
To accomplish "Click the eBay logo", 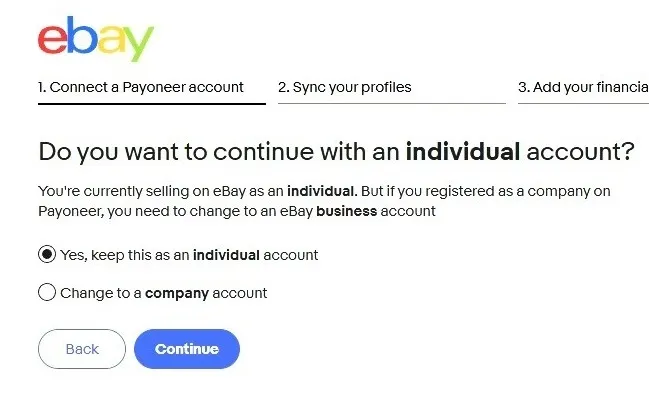I will 96,38.
